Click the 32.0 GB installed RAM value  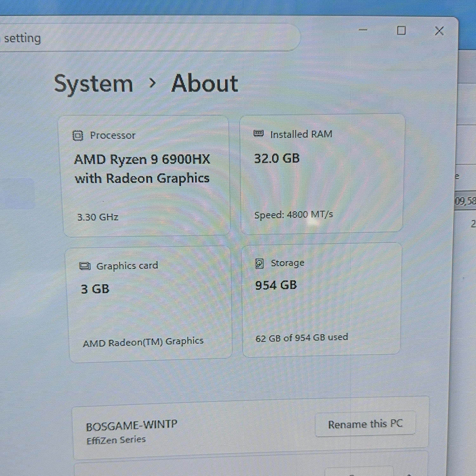(x=277, y=158)
